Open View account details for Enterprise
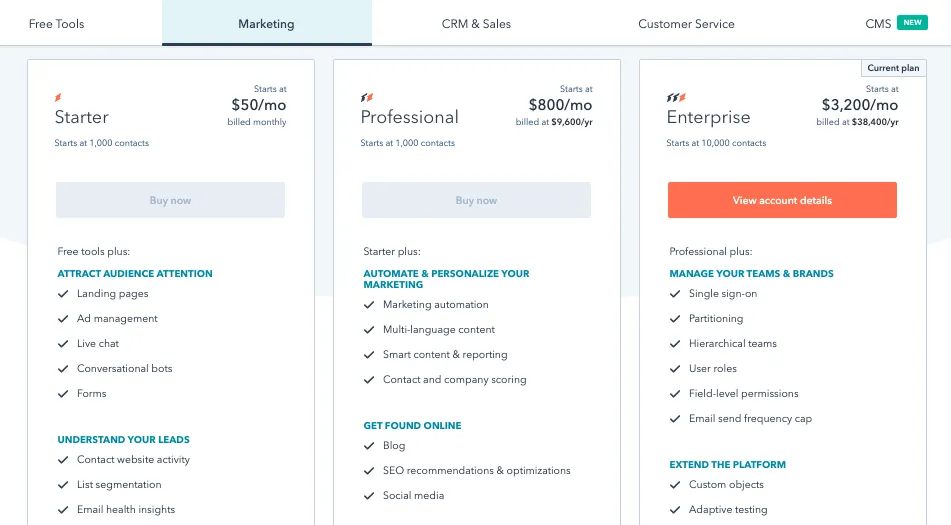Viewport: 951px width, 525px height. click(782, 200)
